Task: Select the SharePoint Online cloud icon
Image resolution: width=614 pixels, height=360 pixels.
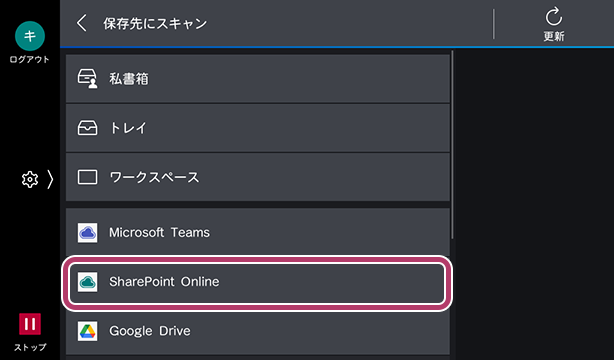Action: click(87, 282)
